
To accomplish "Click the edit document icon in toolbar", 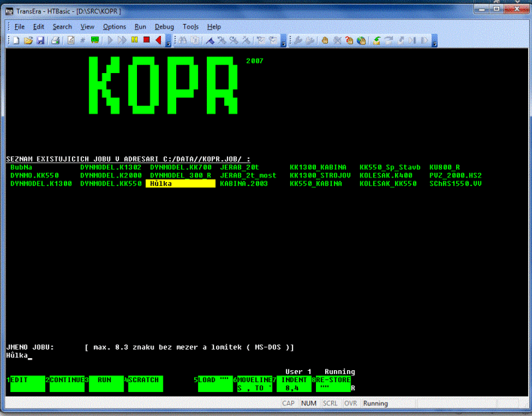I will tap(71, 41).
